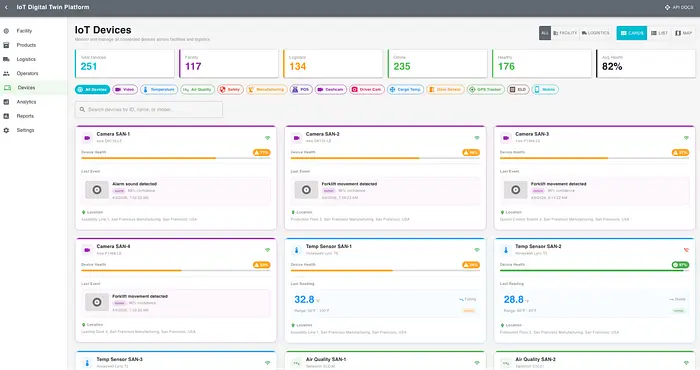Click the device search field
The width and height of the screenshot is (700, 370).
coord(149,109)
